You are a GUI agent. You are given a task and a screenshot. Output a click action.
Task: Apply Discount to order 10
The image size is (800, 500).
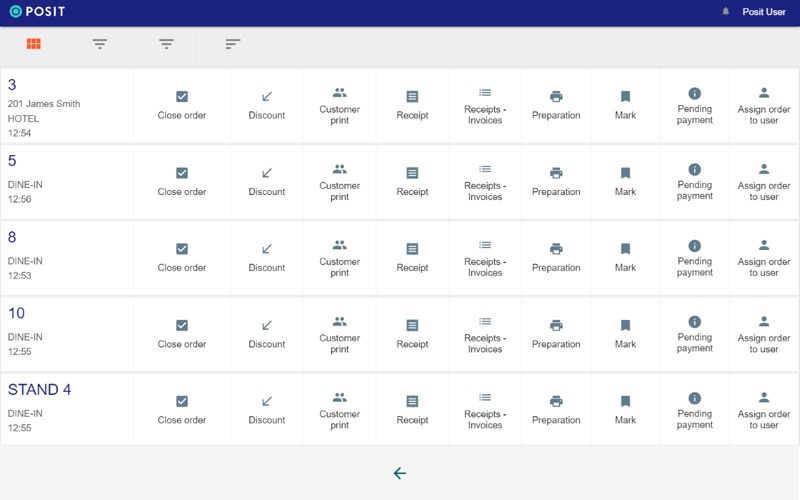pos(267,335)
